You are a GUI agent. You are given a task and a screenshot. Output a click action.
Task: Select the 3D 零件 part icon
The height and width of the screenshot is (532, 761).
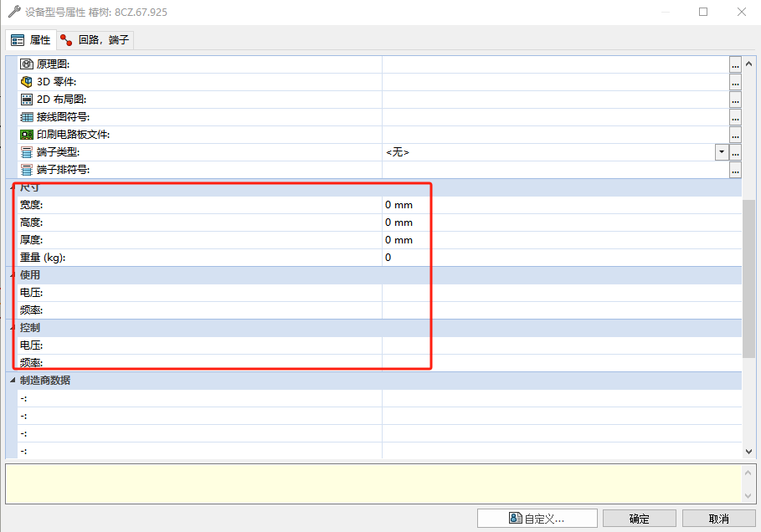(x=26, y=81)
